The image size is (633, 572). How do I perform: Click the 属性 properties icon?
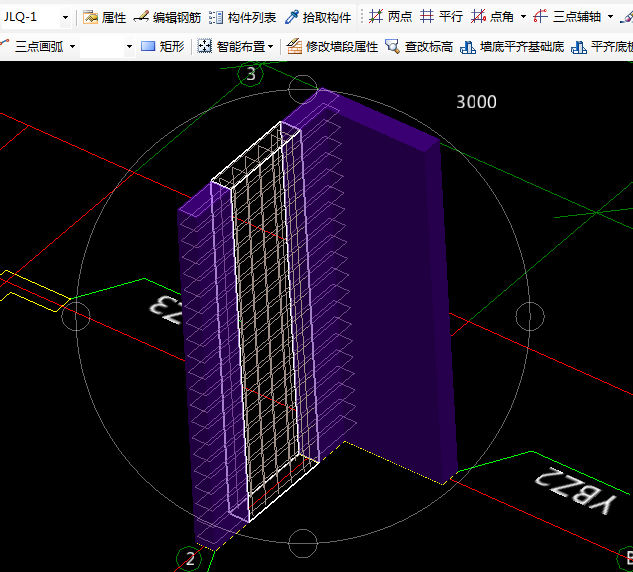click(x=90, y=17)
